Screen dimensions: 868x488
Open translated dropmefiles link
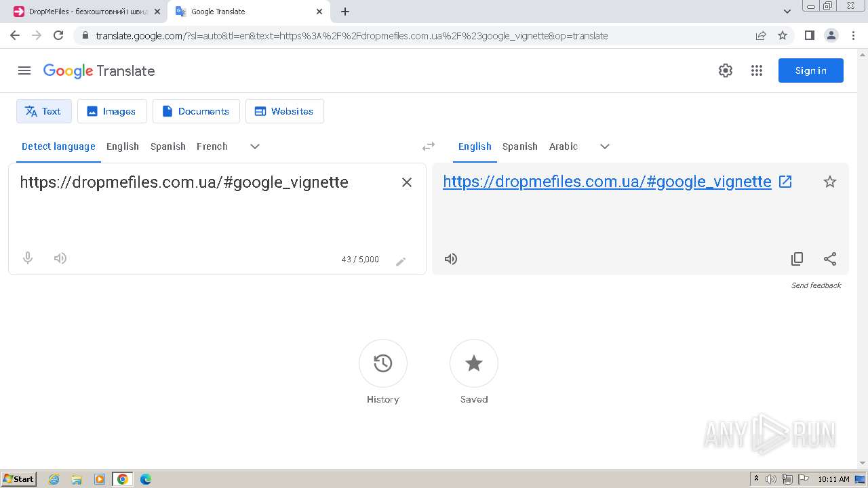tap(607, 182)
